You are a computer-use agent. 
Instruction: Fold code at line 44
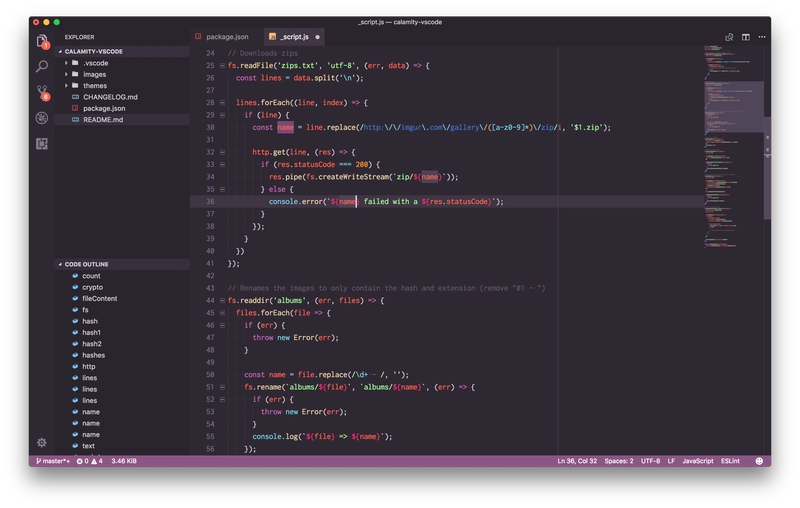click(x=222, y=300)
